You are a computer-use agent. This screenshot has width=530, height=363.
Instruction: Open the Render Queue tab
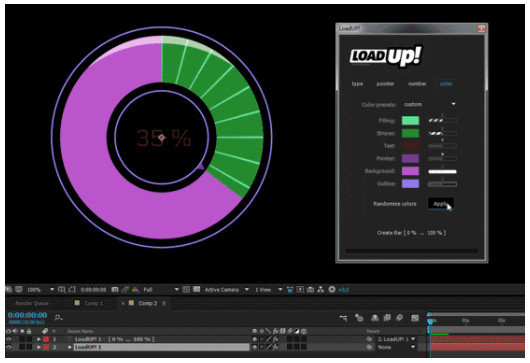32,303
